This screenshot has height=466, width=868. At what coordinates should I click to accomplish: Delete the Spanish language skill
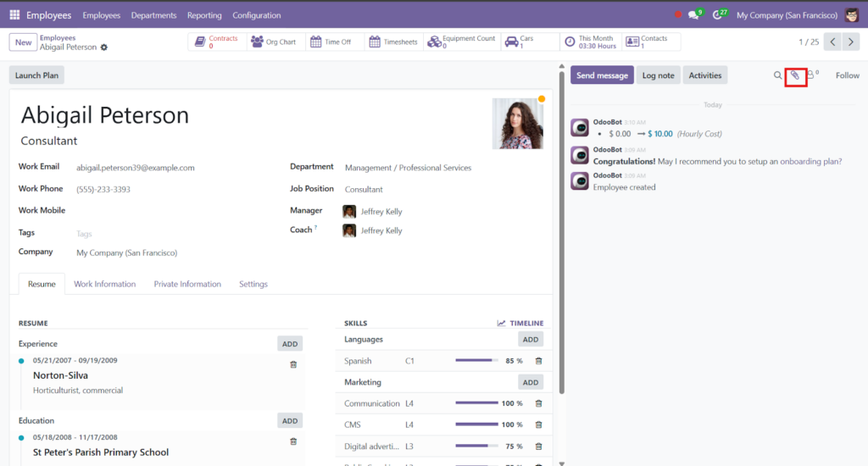click(x=538, y=361)
